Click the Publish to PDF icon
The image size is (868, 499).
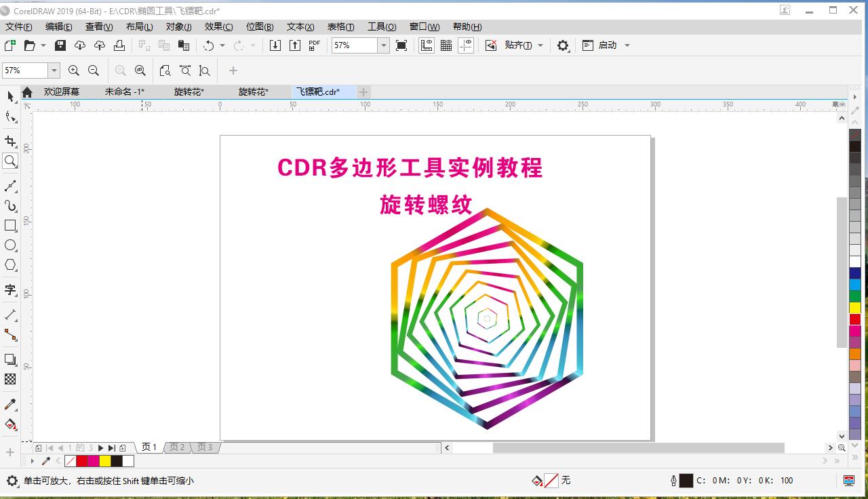pyautogui.click(x=313, y=45)
